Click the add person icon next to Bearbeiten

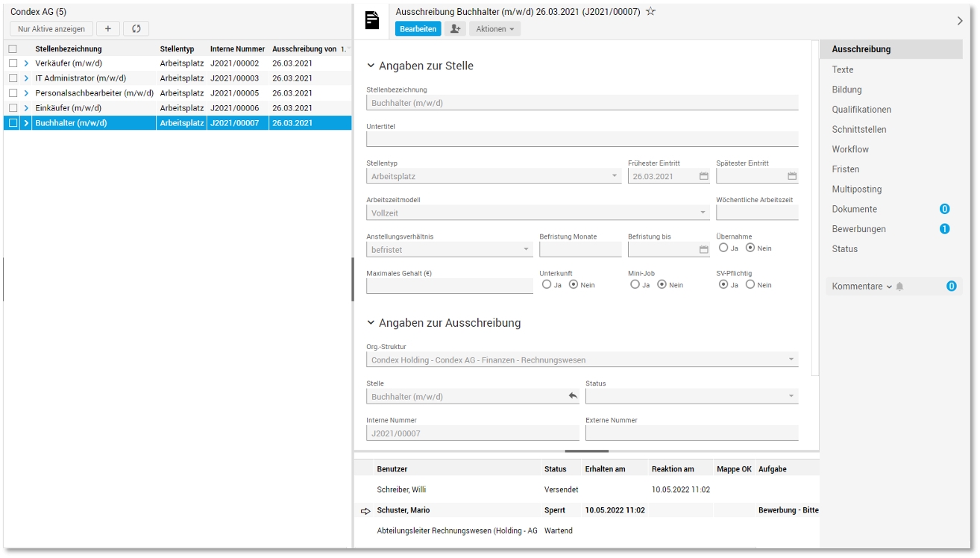coord(454,29)
